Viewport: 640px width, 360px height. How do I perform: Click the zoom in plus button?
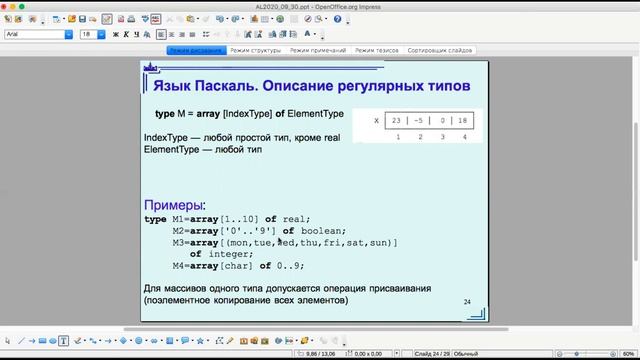pos(613,354)
